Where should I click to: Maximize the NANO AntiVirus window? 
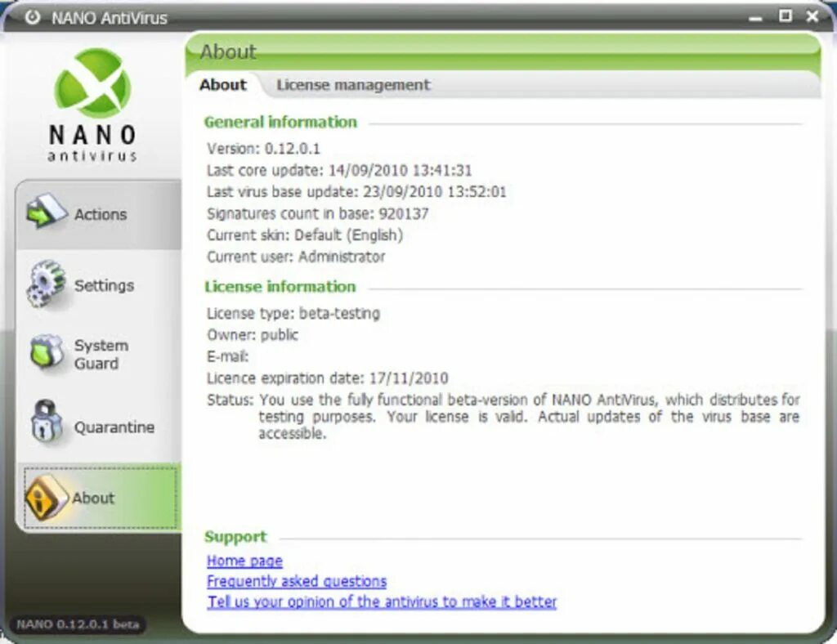click(785, 16)
